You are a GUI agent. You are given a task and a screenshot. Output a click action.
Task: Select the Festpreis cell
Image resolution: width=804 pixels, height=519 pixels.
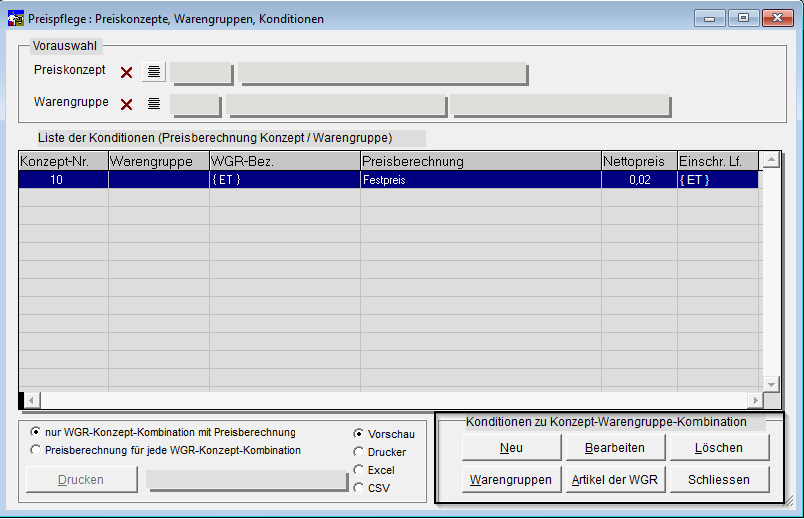(481, 179)
